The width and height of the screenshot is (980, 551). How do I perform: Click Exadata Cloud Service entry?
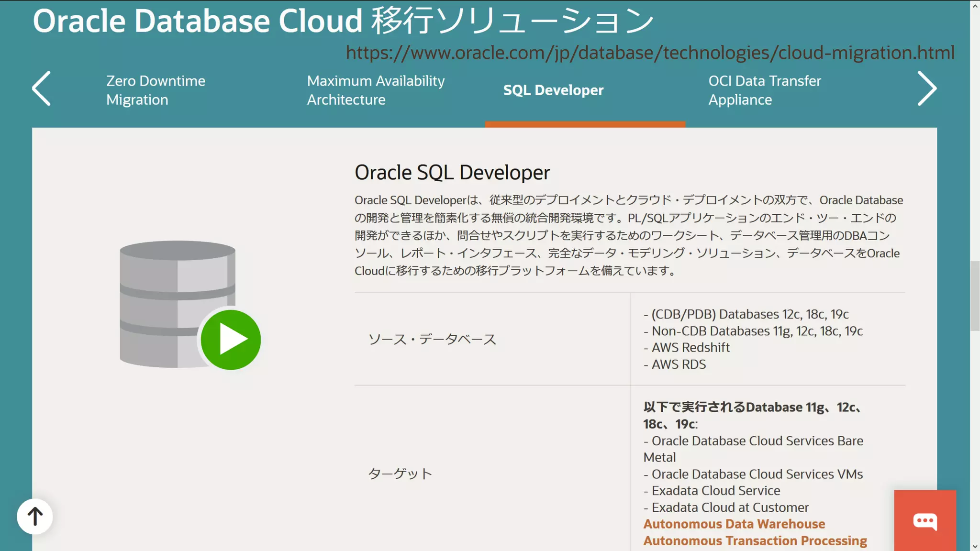[712, 490]
